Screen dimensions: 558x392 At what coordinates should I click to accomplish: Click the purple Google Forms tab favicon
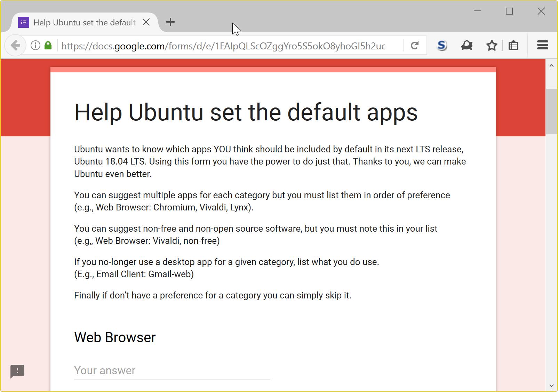[24, 23]
